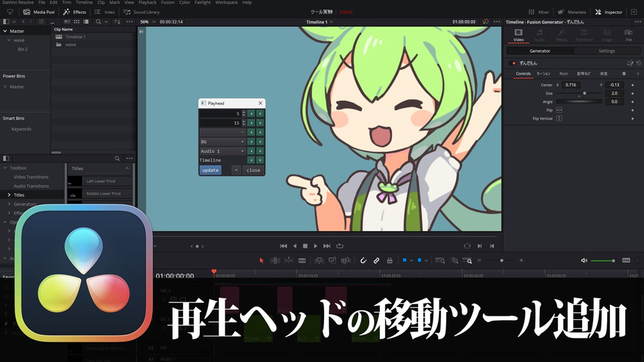Open the Timeline menu
This screenshot has height=362, width=644.
point(85,3)
